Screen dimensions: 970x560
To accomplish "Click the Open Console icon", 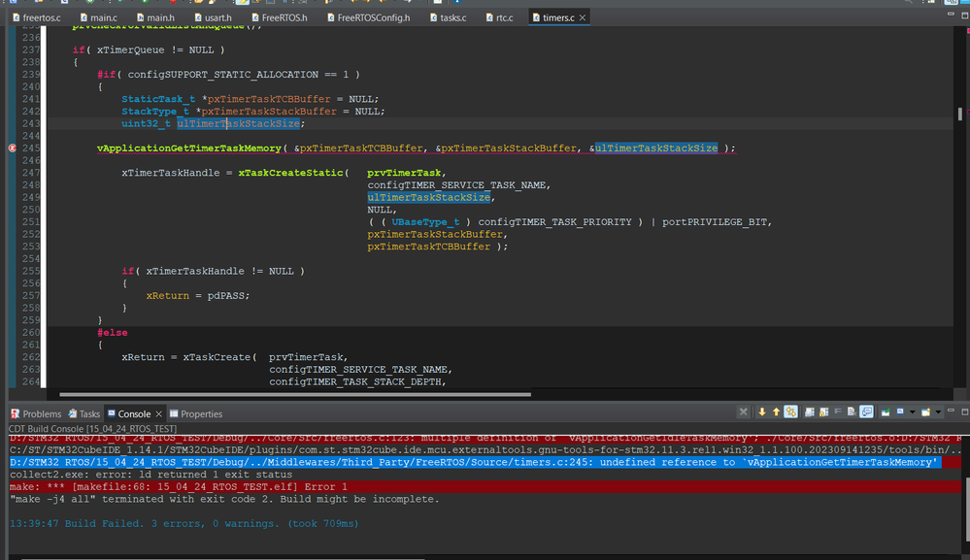I will click(x=925, y=412).
